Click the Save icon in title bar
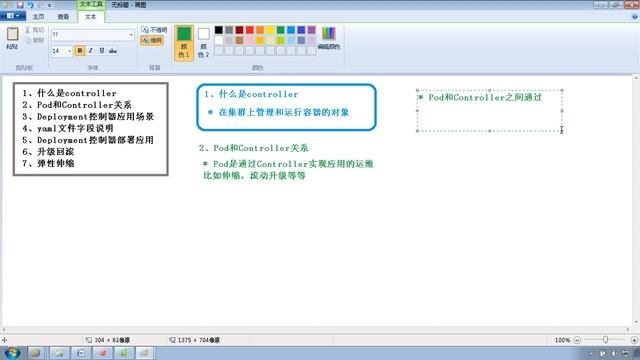 [x=20, y=5]
